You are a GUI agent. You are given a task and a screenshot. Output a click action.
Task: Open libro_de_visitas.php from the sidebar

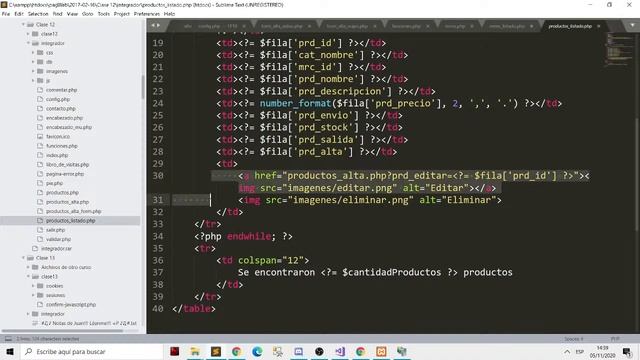click(67, 164)
